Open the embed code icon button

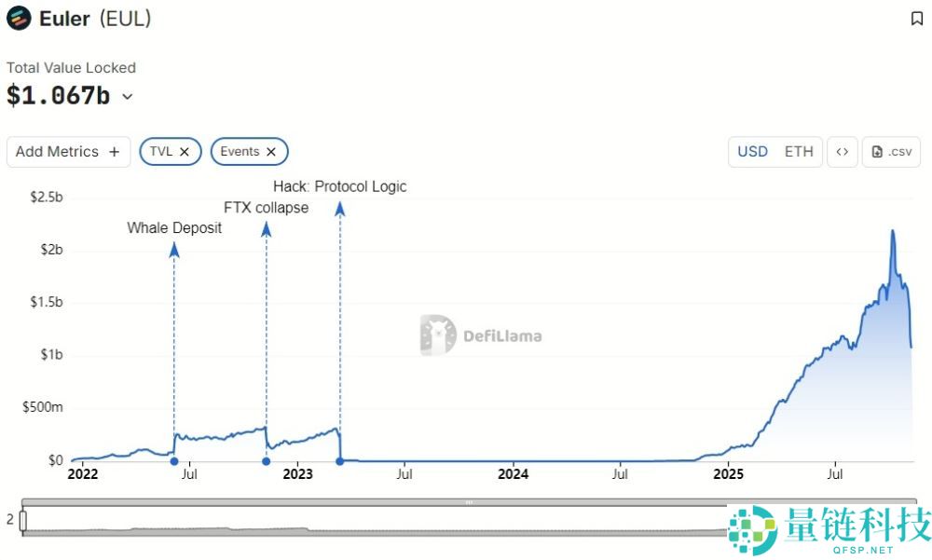(x=842, y=151)
